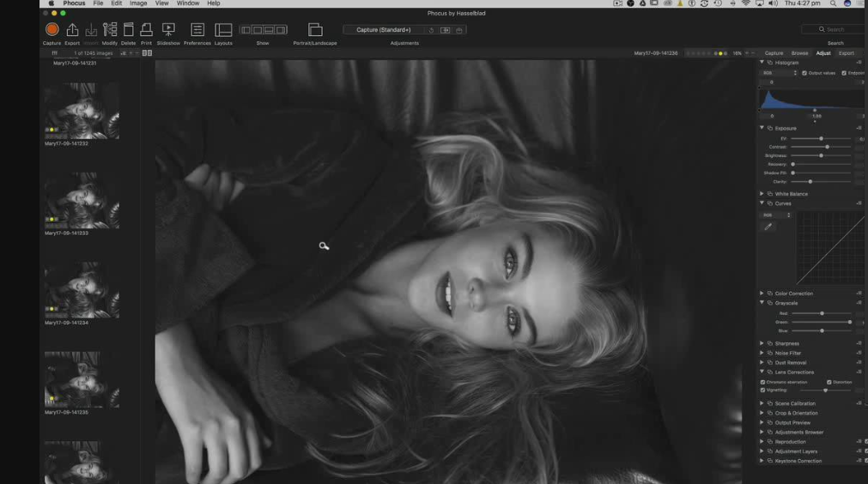
Task: Disable the Vignetting checkbox
Action: pos(762,390)
